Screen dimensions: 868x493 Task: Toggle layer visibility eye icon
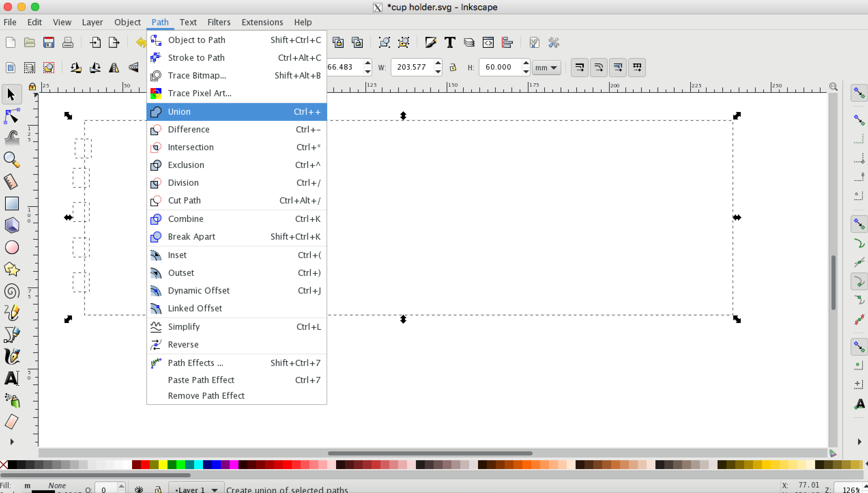[x=139, y=490]
